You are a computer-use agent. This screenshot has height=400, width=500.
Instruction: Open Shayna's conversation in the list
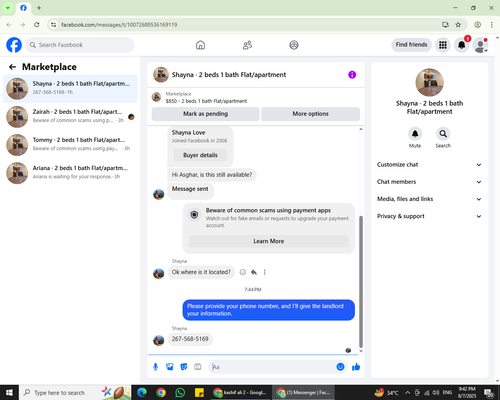pos(70,89)
